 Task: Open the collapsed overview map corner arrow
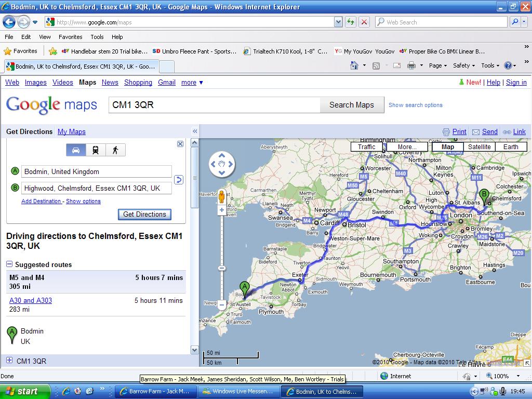click(x=528, y=363)
